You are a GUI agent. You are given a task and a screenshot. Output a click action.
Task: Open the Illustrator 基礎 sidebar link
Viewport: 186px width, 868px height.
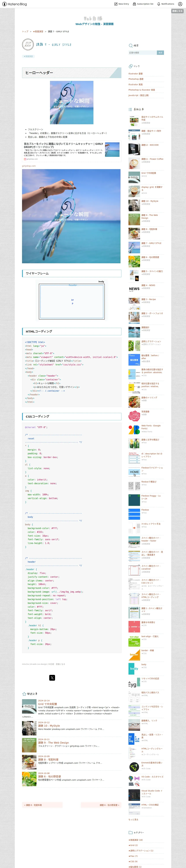click(x=135, y=74)
